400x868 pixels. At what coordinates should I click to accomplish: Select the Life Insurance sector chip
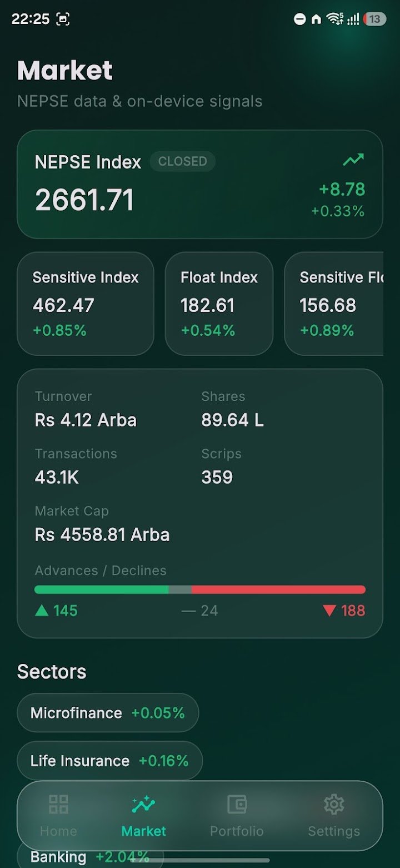click(110, 761)
